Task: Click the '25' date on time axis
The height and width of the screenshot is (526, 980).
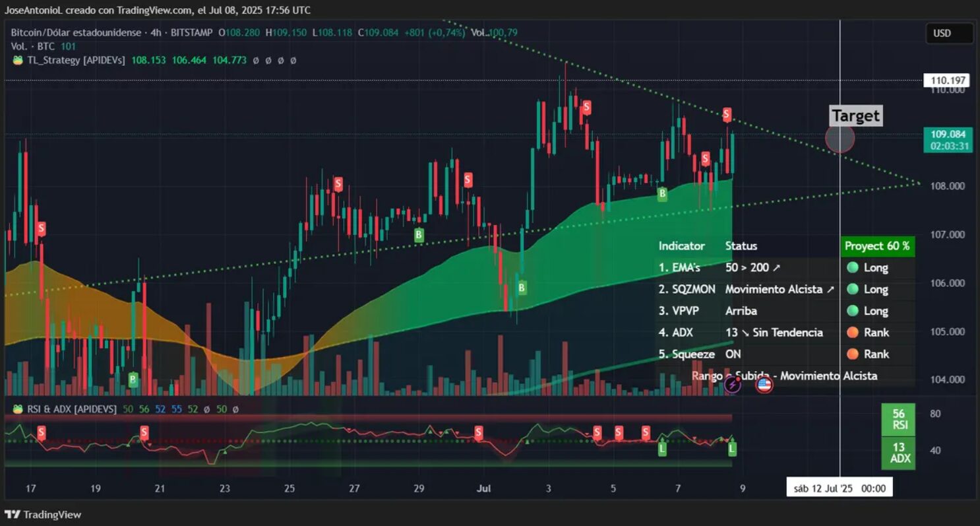Action: coord(290,489)
